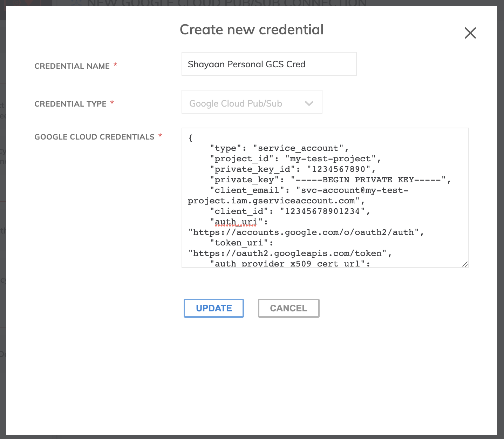504x439 pixels.
Task: Click the "auth_provider_x509_cert_url" line in the JSON
Action: coord(290,264)
